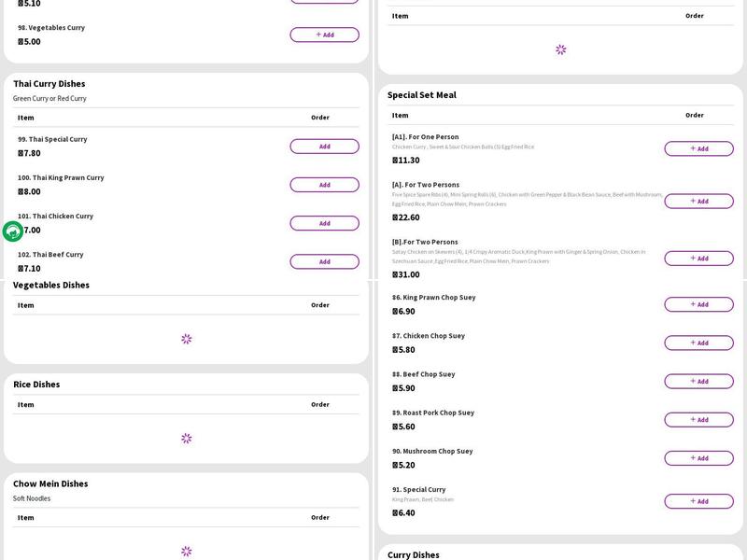
Task: Add set meal B For Two Persons
Action: (x=698, y=258)
